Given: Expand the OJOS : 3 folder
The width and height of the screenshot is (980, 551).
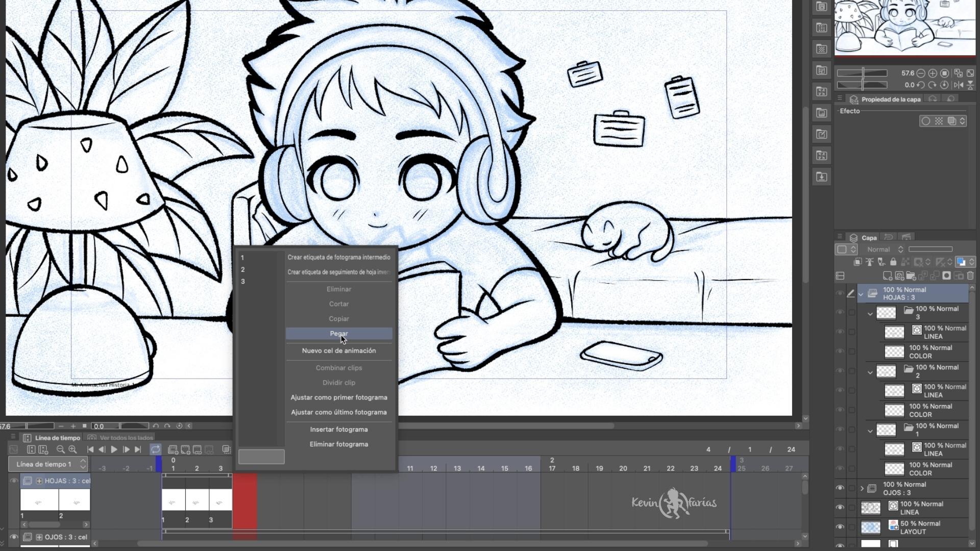Looking at the screenshot, I should [862, 488].
